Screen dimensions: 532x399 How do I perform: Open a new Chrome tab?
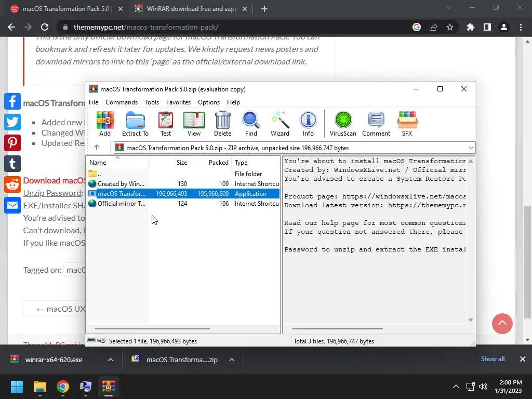pos(264,9)
